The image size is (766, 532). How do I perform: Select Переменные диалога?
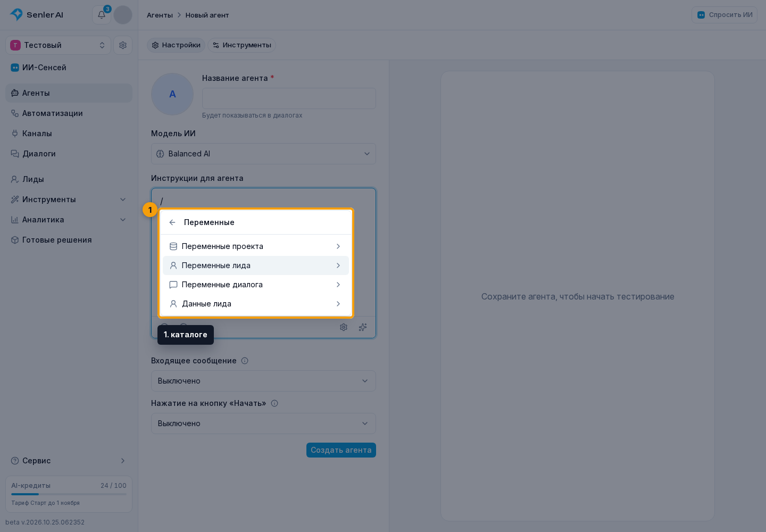[x=255, y=285]
